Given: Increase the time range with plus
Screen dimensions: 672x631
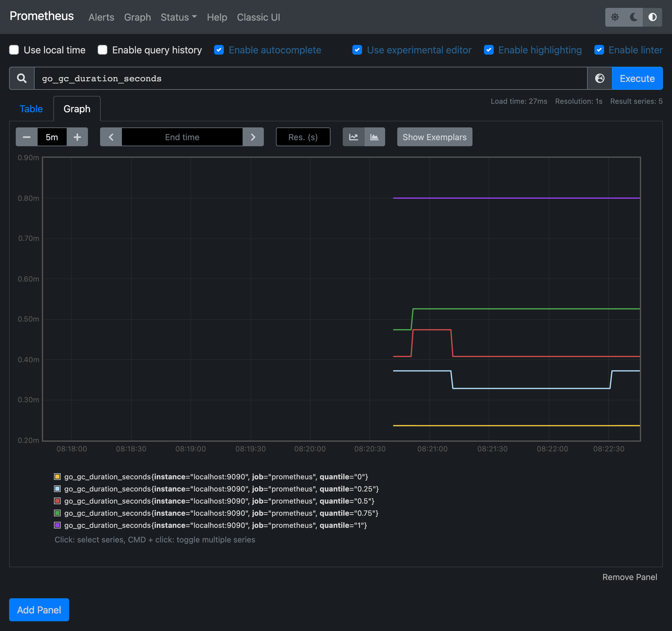Looking at the screenshot, I should [x=77, y=137].
